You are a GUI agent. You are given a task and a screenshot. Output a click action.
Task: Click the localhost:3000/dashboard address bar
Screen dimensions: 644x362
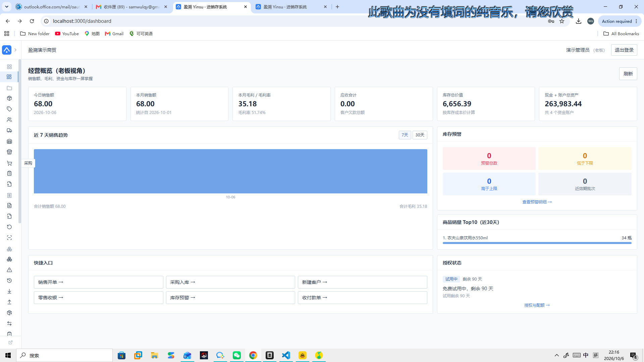click(295, 21)
